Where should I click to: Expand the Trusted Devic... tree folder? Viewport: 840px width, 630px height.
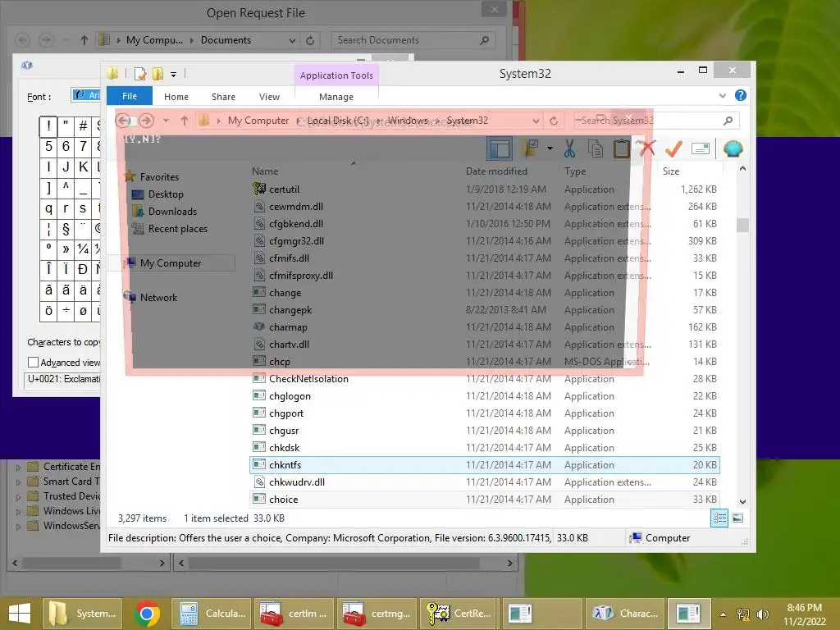tap(18, 496)
